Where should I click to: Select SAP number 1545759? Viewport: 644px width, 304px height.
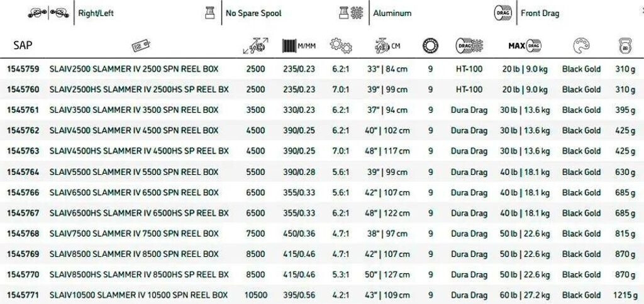(x=23, y=69)
